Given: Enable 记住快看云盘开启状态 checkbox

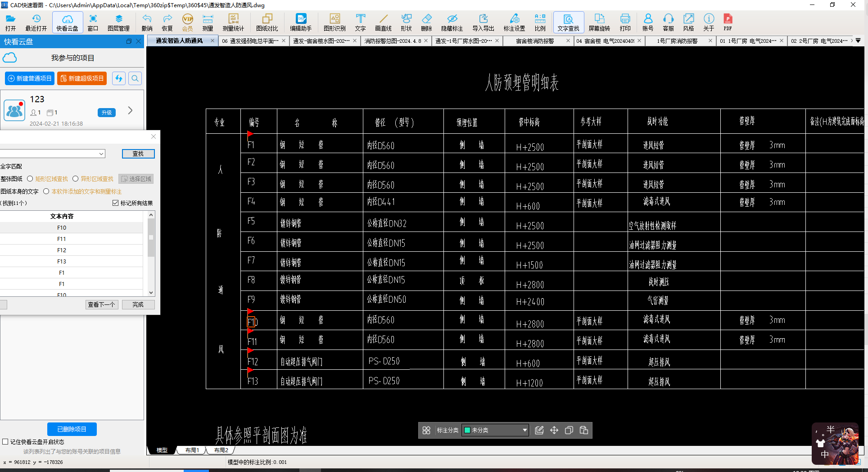Looking at the screenshot, I should click(x=5, y=442).
